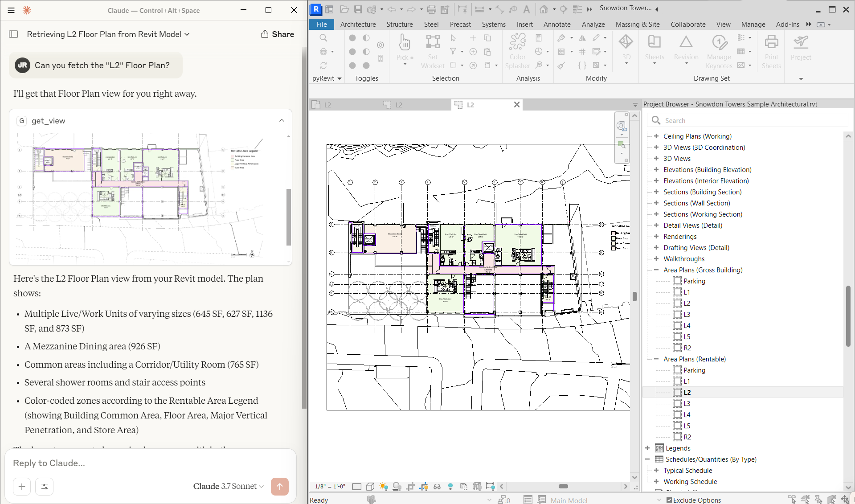855x504 pixels.
Task: Click Temporary Hide/Isolate glasses icon
Action: tap(437, 486)
